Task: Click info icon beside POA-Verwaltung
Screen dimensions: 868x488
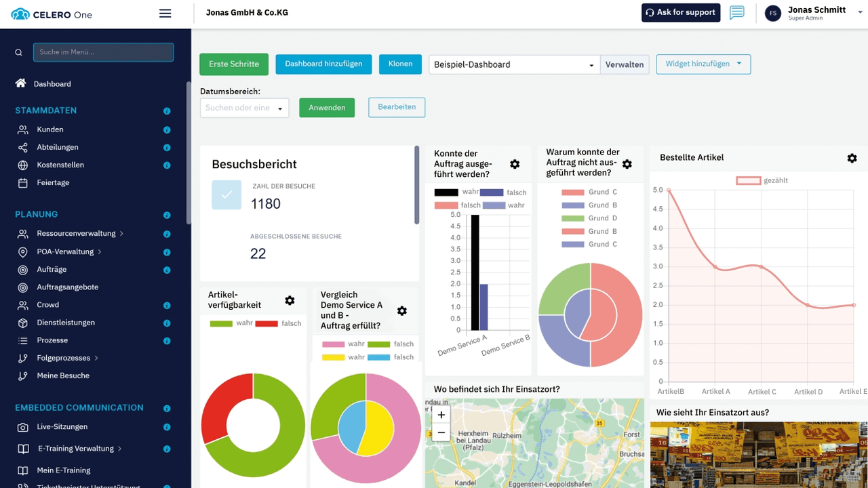Action: click(x=167, y=252)
